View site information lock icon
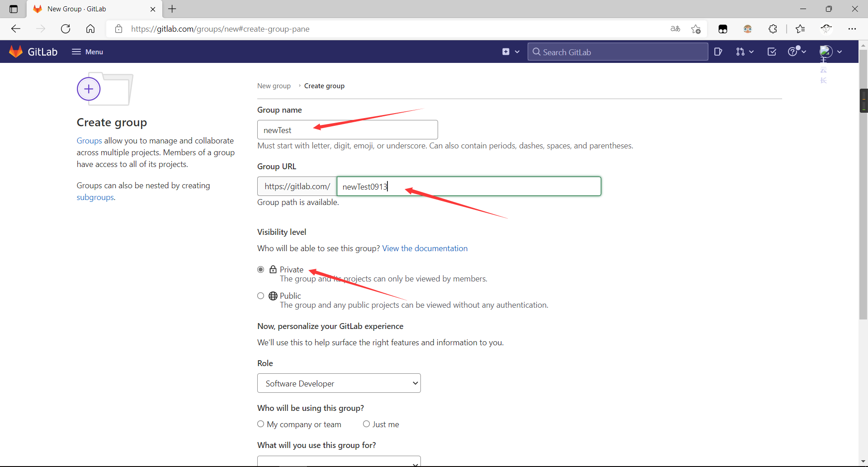 (x=118, y=29)
